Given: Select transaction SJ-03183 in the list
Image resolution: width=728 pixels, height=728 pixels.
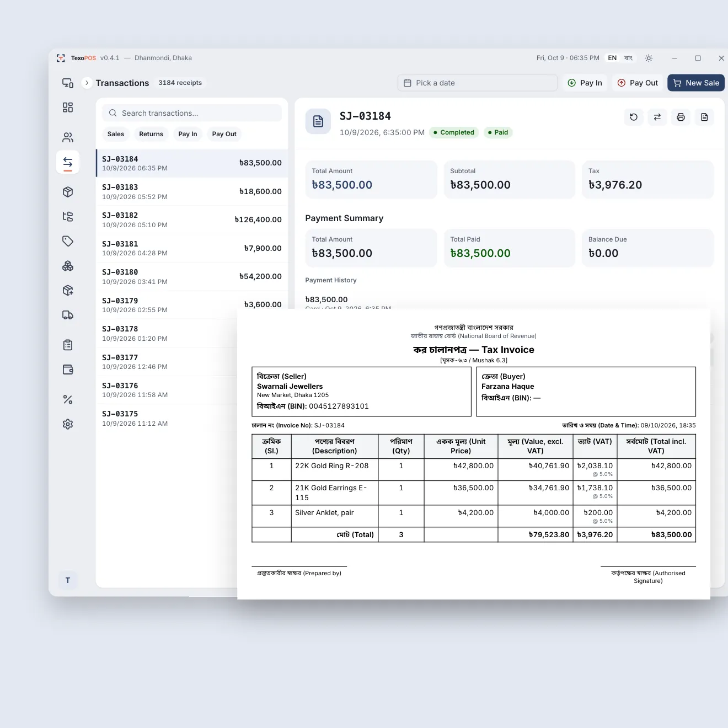Looking at the screenshot, I should click(x=192, y=191).
